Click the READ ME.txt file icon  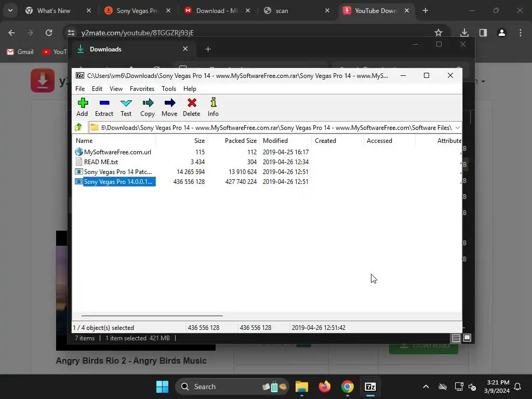[x=79, y=162]
